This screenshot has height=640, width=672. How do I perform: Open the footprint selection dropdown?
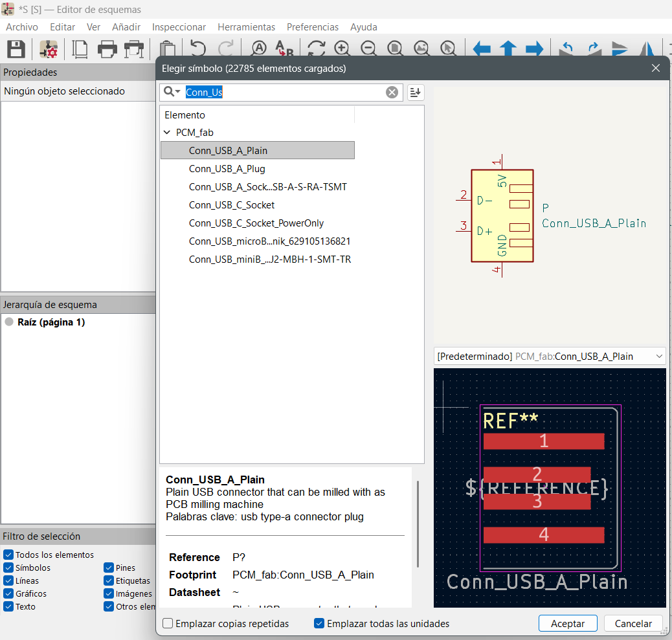point(659,357)
